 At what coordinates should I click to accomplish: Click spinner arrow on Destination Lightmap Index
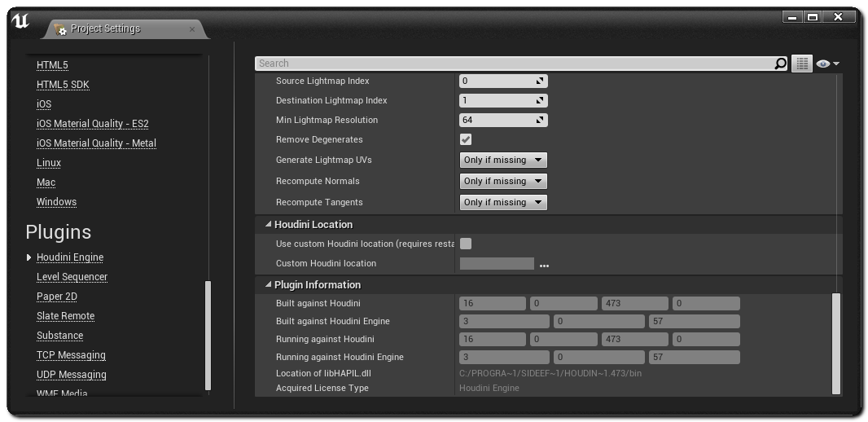point(539,101)
